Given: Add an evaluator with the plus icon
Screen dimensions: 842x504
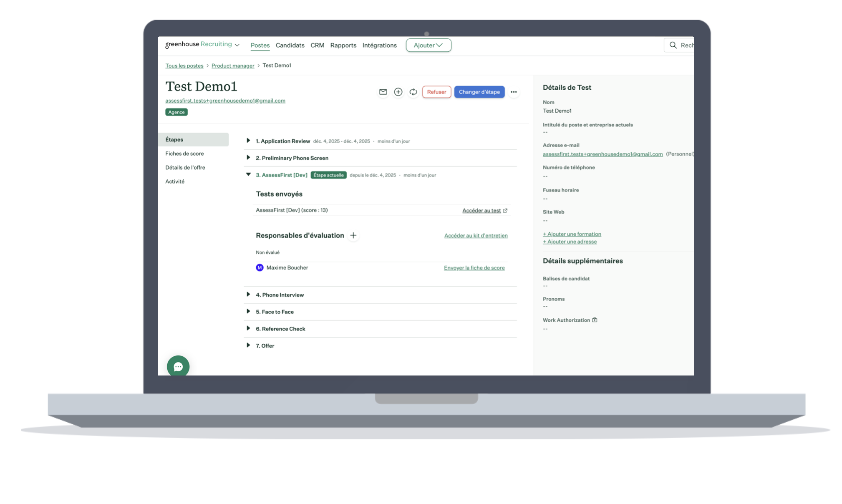Looking at the screenshot, I should pyautogui.click(x=353, y=235).
